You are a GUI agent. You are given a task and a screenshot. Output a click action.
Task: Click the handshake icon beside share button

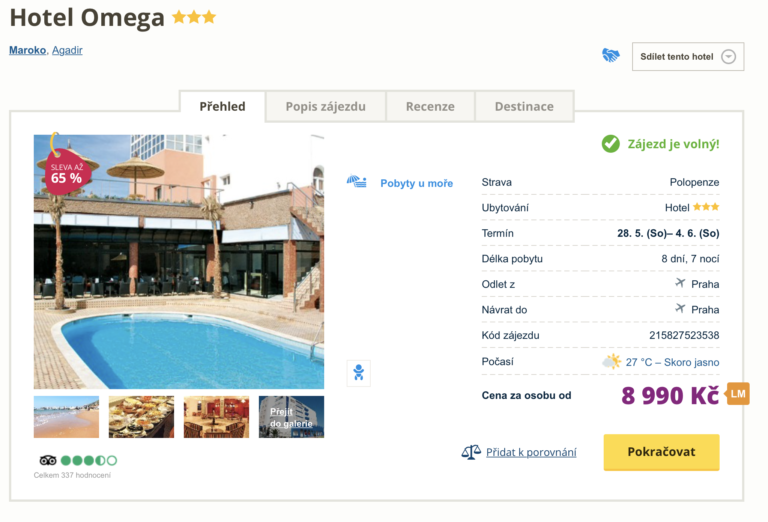pos(610,56)
